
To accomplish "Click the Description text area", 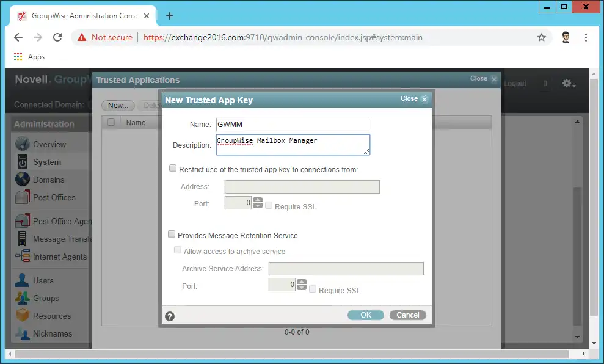I will pyautogui.click(x=293, y=144).
